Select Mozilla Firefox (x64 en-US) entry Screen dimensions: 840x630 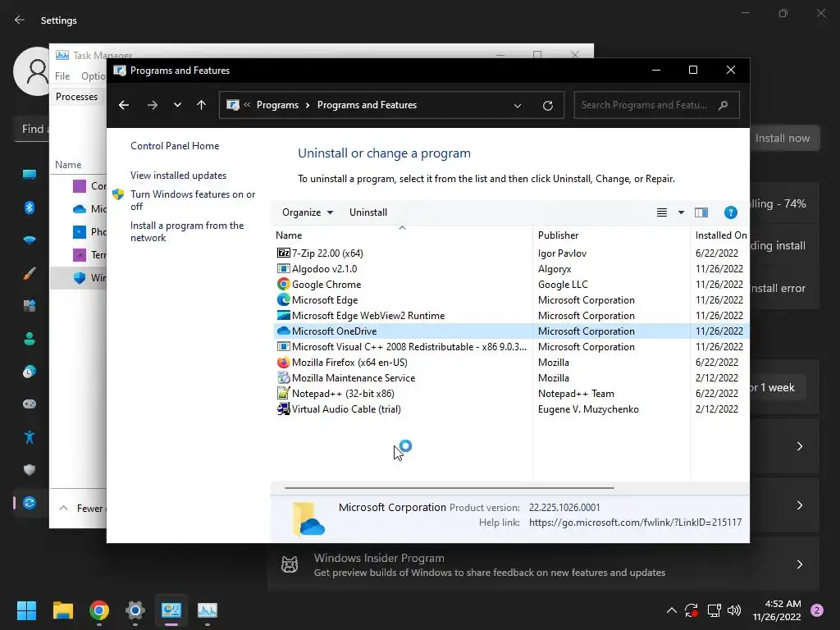[x=349, y=363]
